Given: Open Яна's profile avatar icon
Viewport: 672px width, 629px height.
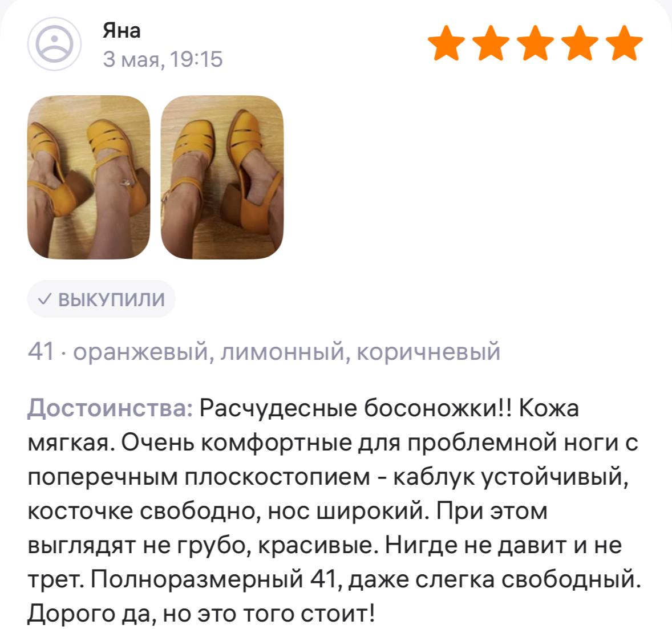Looking at the screenshot, I should (54, 44).
